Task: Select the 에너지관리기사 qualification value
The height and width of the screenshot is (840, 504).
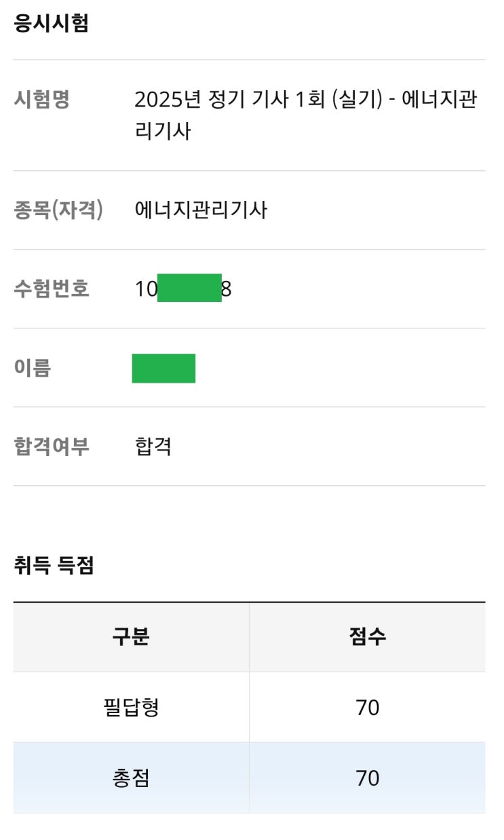Action: [x=201, y=210]
